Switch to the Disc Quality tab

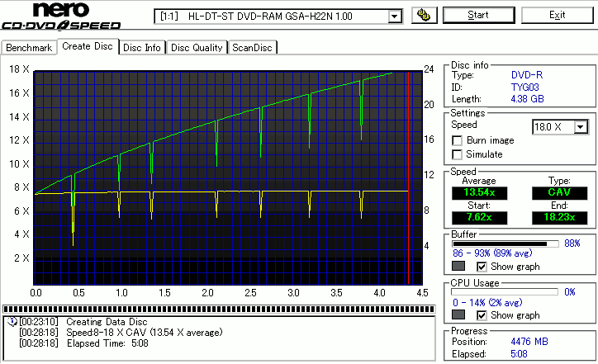tap(197, 48)
